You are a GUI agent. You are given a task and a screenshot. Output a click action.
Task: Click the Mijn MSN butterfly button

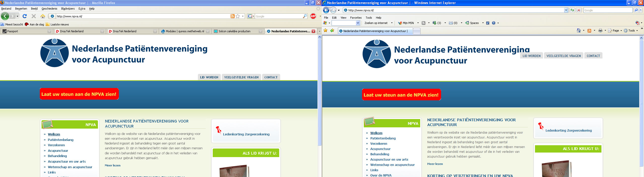point(406,23)
